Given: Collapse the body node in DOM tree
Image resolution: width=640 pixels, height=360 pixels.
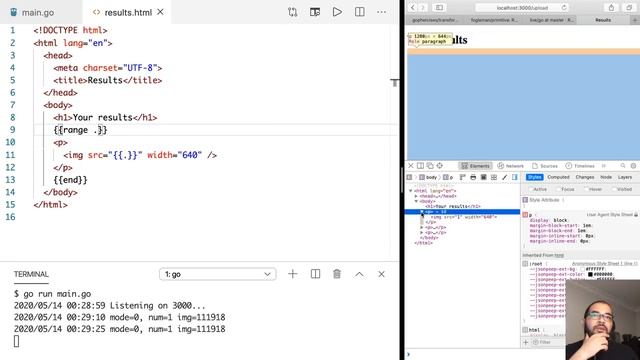Looking at the screenshot, I should (416, 201).
